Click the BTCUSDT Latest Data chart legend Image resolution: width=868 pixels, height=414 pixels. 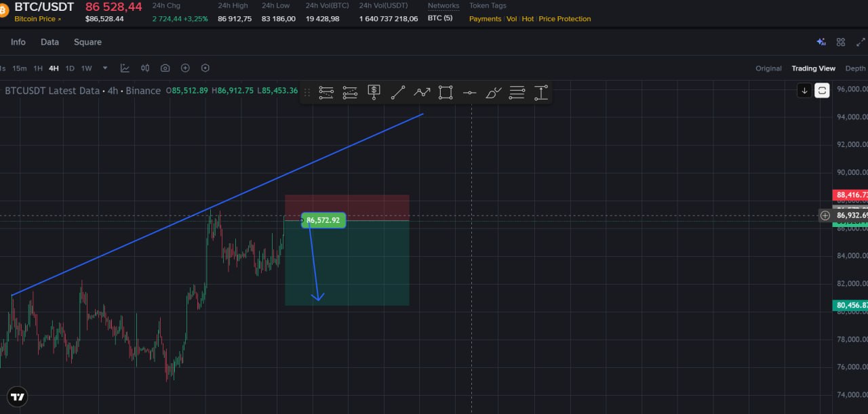[x=83, y=91]
